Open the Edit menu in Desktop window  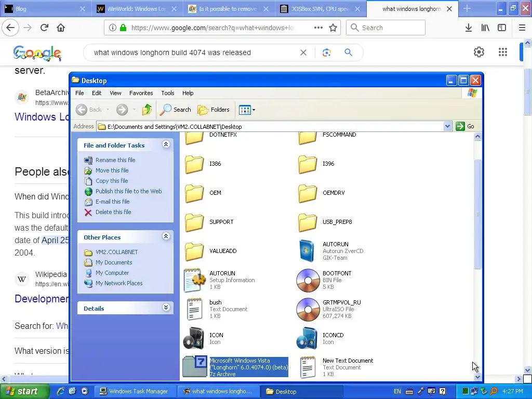(97, 93)
